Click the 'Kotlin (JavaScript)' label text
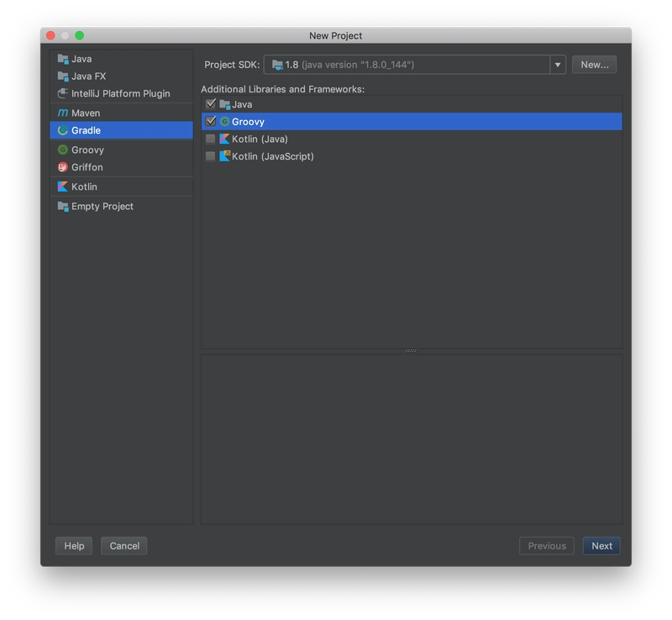 click(273, 156)
